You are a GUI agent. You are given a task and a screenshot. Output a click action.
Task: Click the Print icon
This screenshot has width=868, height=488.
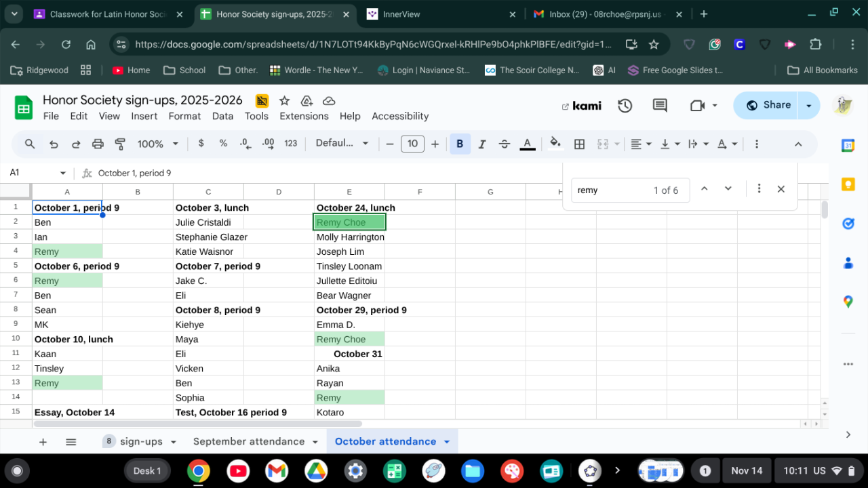pyautogui.click(x=98, y=144)
